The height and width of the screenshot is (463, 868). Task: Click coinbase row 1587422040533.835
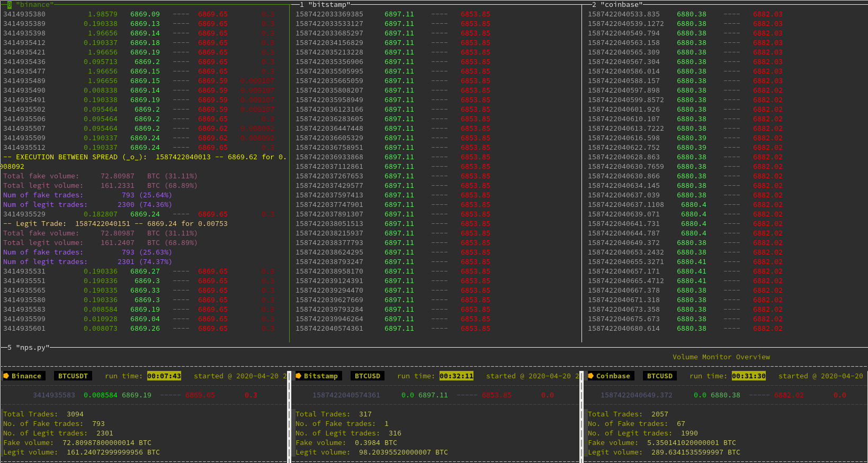click(685, 14)
